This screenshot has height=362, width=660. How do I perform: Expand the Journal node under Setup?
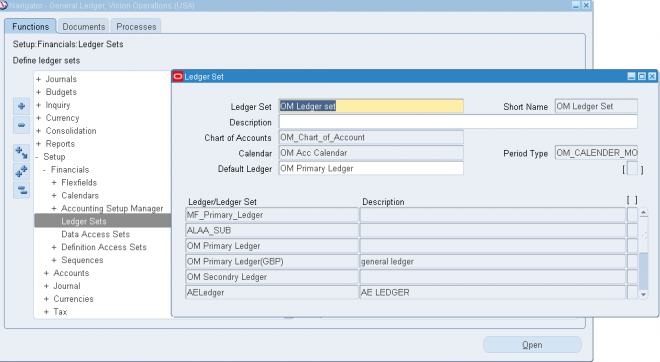(x=46, y=286)
